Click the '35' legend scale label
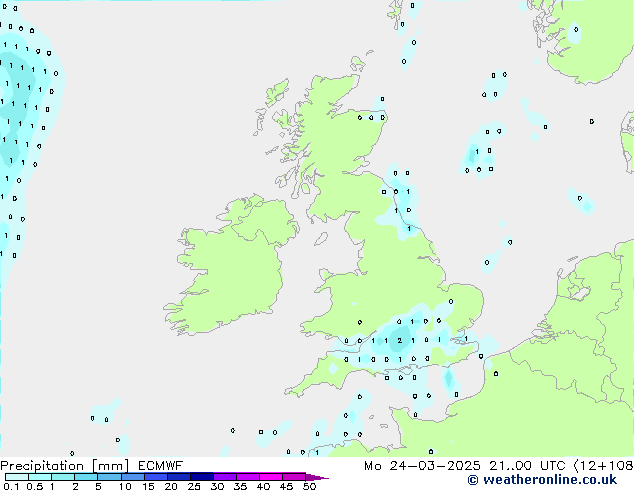 240,486
